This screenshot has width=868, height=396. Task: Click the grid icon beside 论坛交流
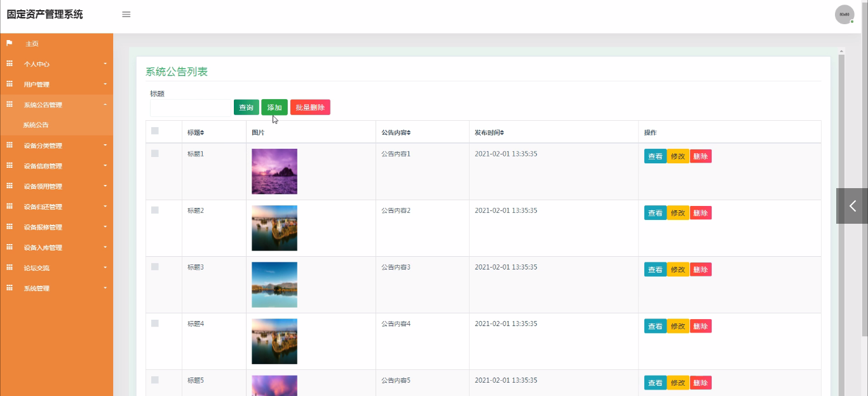click(x=10, y=267)
